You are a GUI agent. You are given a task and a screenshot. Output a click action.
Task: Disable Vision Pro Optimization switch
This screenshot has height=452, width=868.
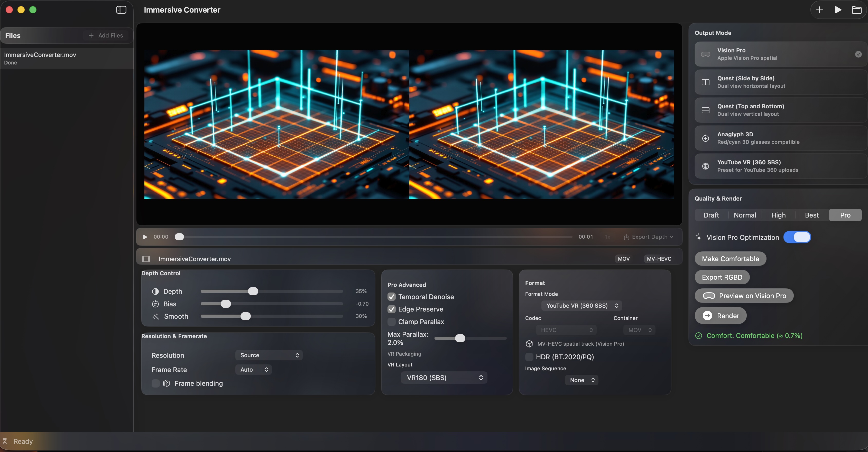[797, 237]
